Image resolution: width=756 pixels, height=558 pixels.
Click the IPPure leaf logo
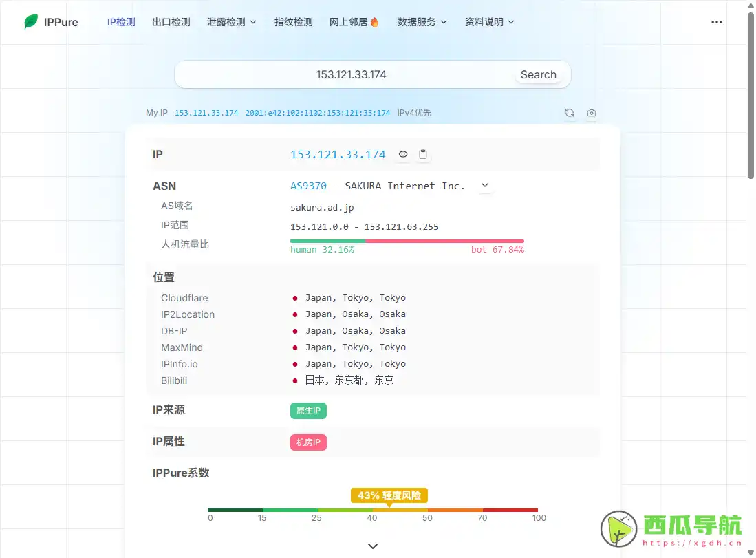tap(31, 22)
